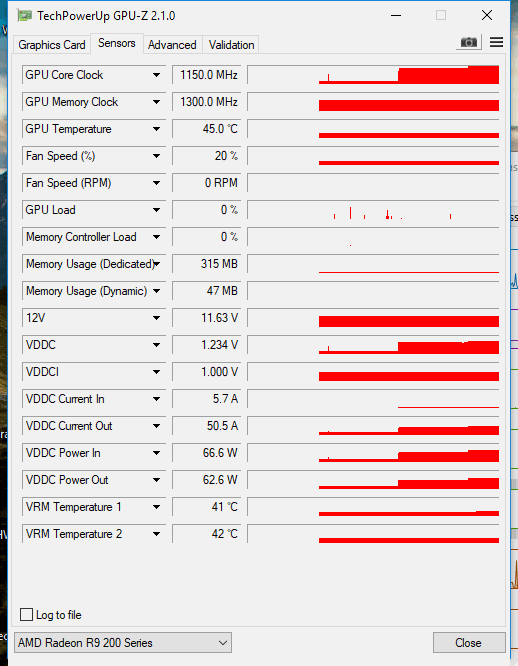Viewport: 518px width, 666px height.
Task: Expand GPU Core Clock sensor dropdown
Action: [156, 75]
